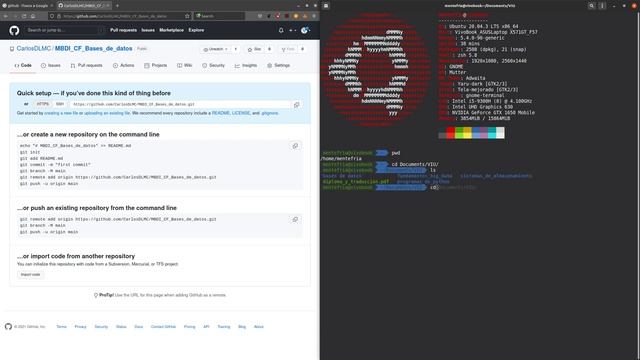Click the quick setup repository URL field

180,104
